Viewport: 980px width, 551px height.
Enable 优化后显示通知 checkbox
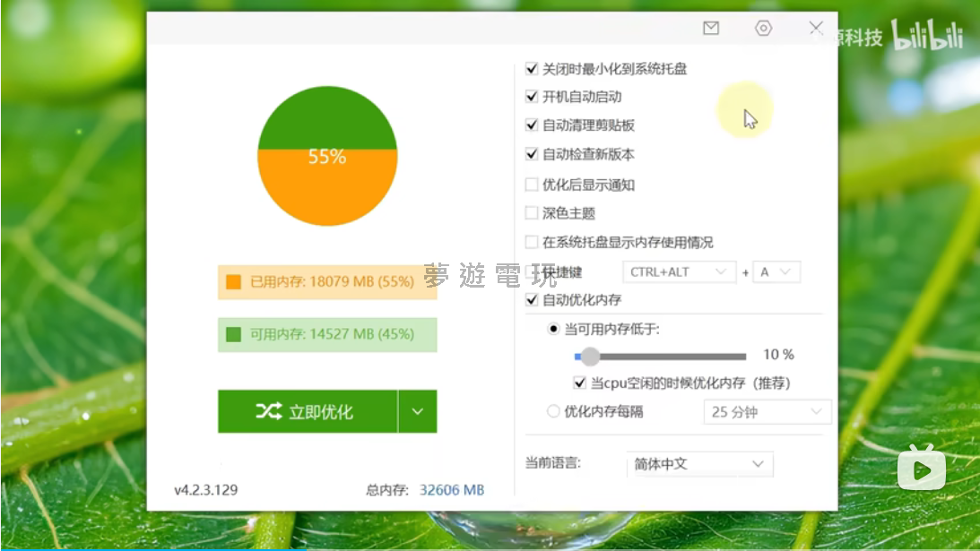532,185
